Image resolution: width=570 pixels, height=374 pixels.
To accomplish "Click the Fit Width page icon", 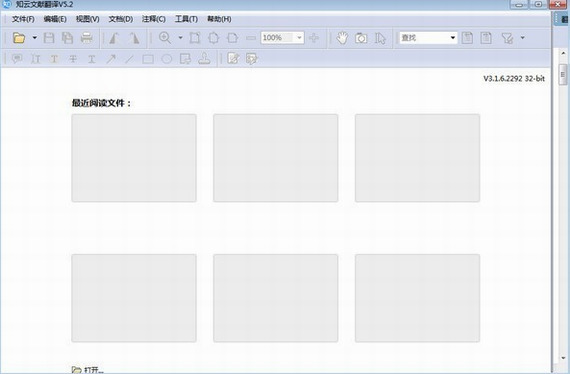I will pos(233,38).
